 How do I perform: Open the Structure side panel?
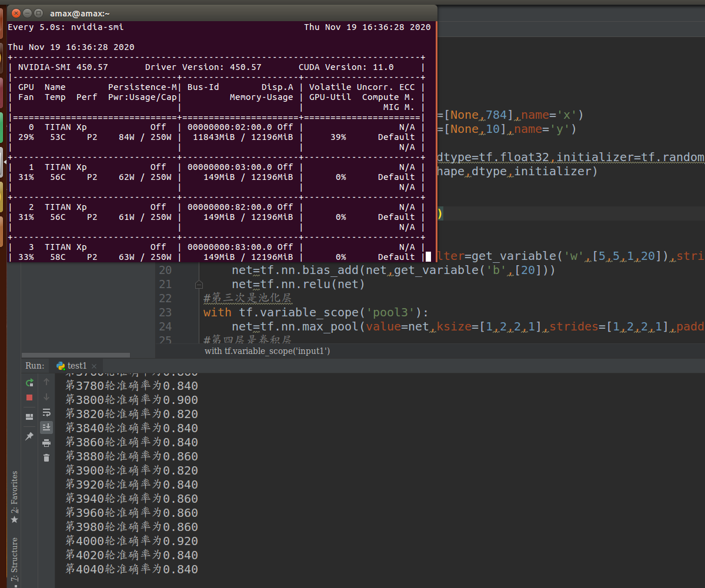(x=14, y=559)
